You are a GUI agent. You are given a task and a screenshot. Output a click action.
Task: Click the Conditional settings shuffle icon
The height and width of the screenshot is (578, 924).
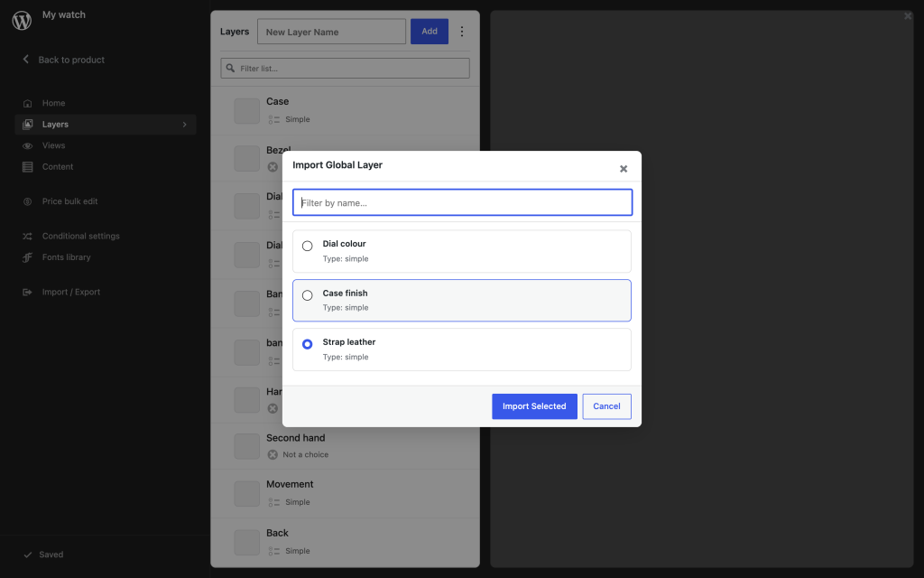tap(27, 236)
